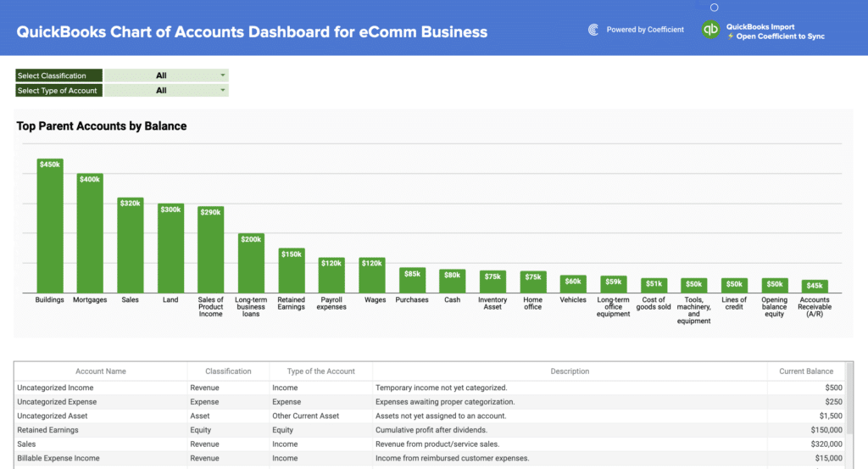The image size is (868, 469).
Task: Click the $15,000 balance cell
Action: click(806, 459)
